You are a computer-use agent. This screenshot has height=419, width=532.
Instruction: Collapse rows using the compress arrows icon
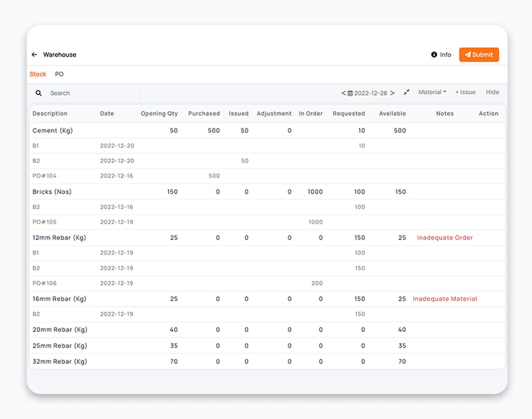coord(407,92)
